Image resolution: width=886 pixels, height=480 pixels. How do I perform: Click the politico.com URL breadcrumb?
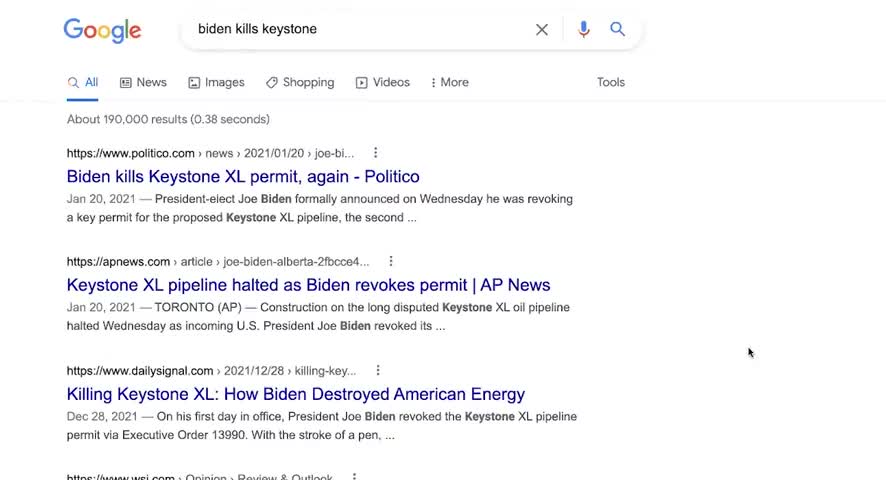click(131, 153)
